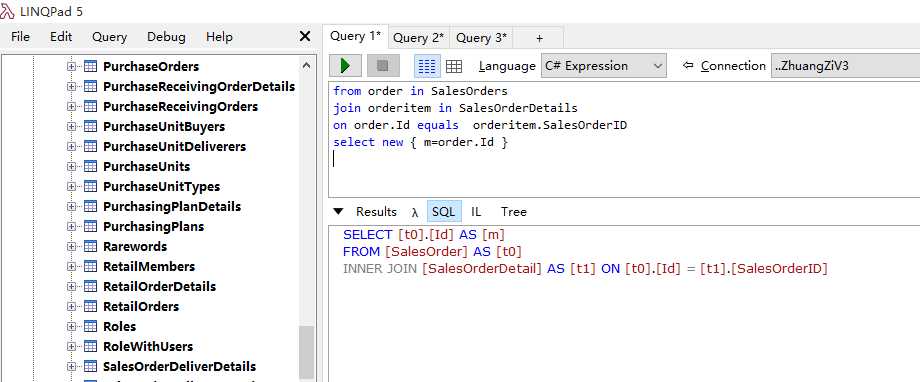Viewport: 920px width, 382px height.
Task: Click the PurchaseOrders table icon
Action: [x=90, y=66]
